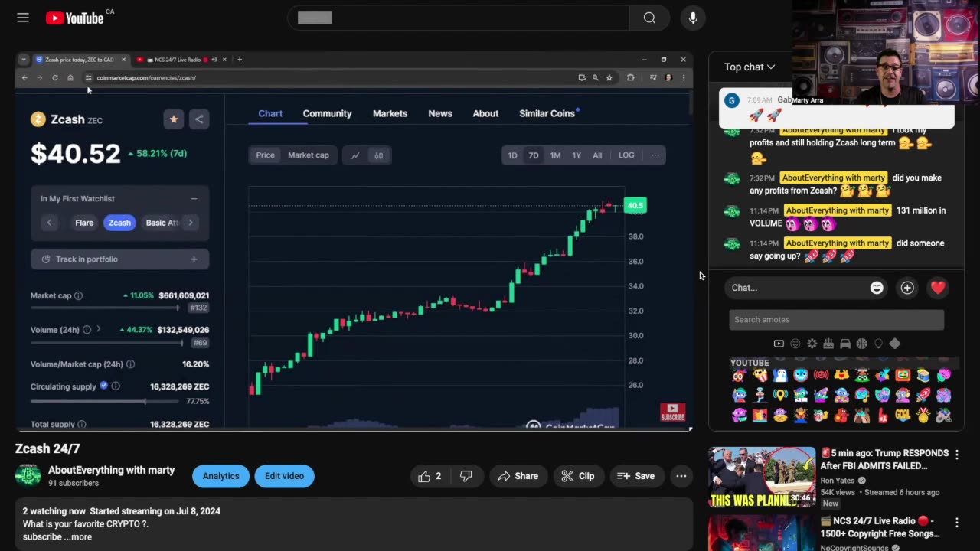
Task: Expand Volume (24h) details chevron
Action: tap(98, 329)
